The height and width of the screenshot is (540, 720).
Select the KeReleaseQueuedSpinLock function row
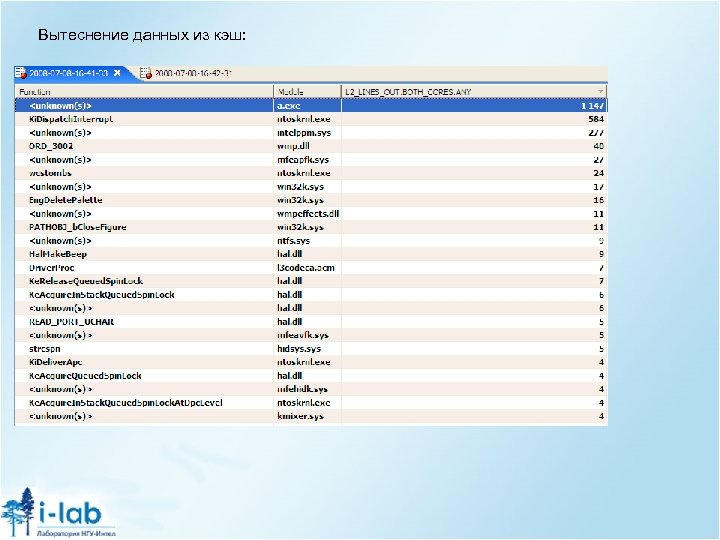(311, 281)
